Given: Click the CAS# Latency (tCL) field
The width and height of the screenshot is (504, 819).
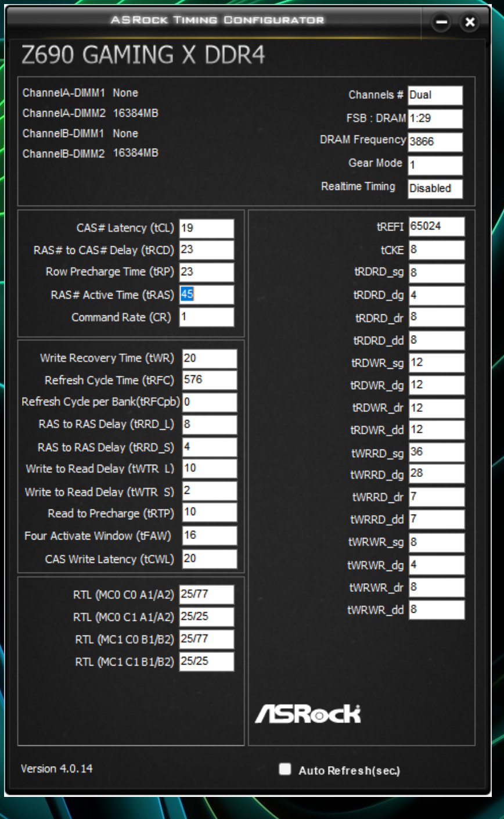Looking at the screenshot, I should (x=207, y=228).
